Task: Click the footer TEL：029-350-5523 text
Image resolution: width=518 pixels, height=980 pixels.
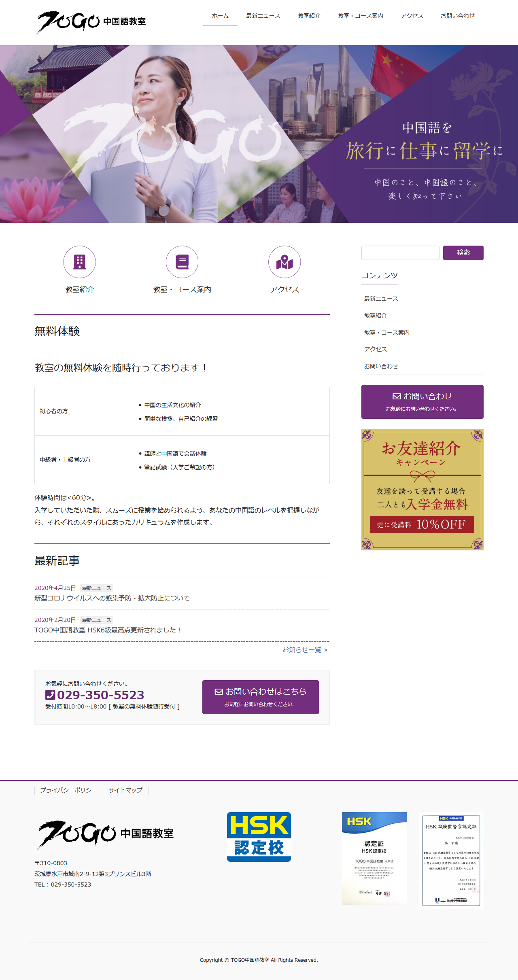Action: [x=63, y=885]
